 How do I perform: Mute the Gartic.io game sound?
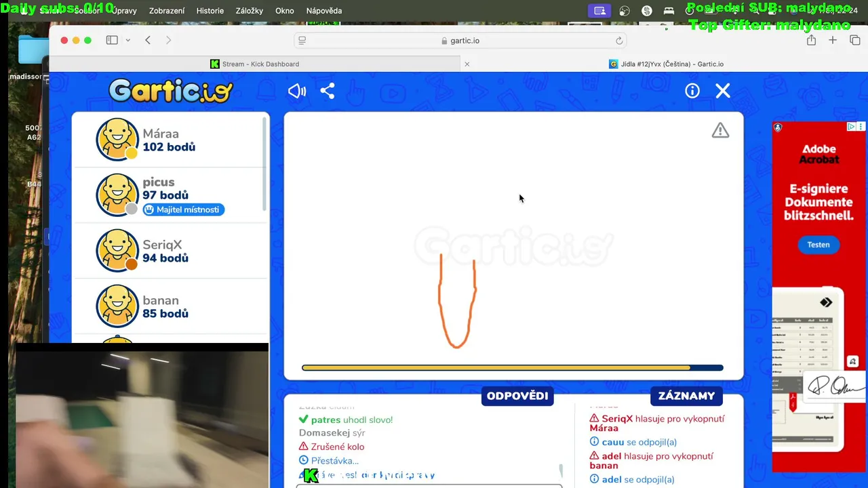point(297,91)
